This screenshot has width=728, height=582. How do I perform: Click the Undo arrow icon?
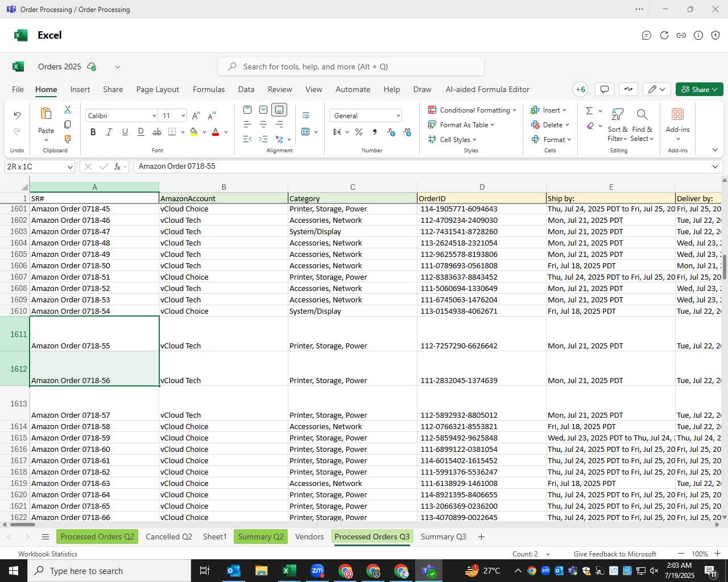pos(17,115)
